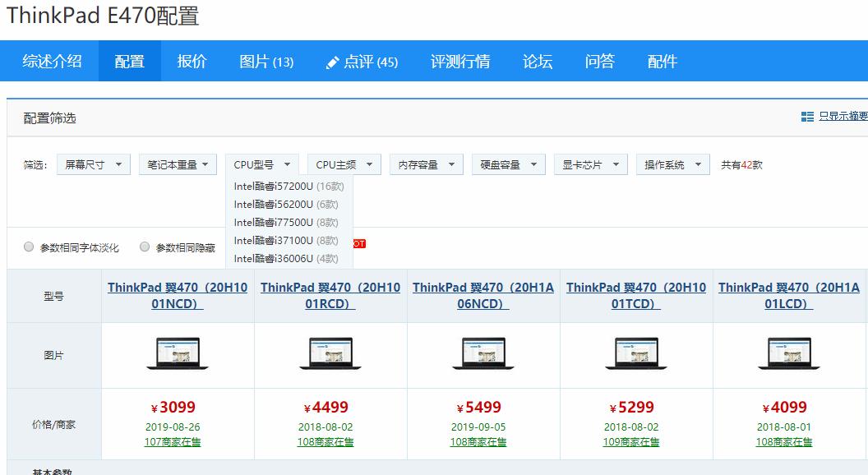Open the 笔记本重量 filter dropdown
The width and height of the screenshot is (868, 475).
coord(178,164)
